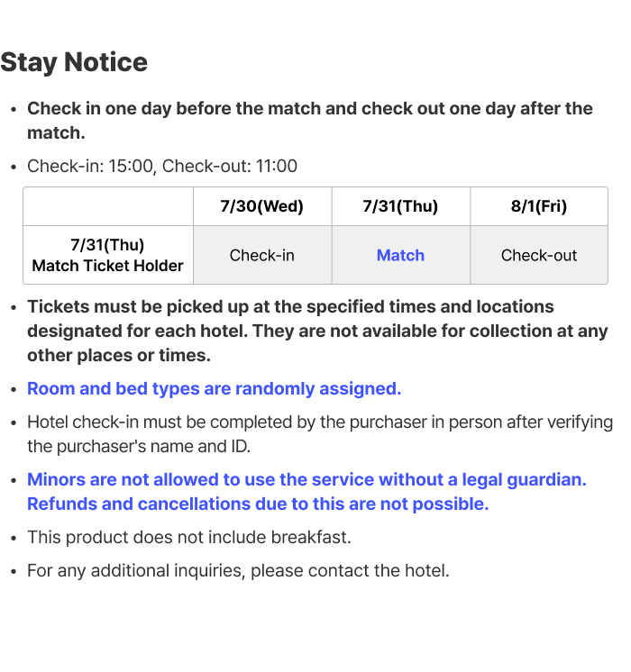Select the 8/1(Fri) column header

coord(539,206)
